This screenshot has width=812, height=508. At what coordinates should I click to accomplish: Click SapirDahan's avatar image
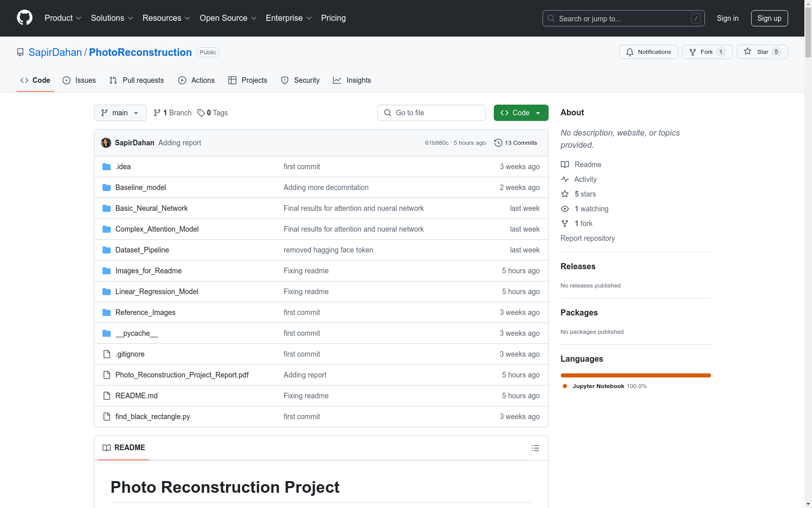pyautogui.click(x=106, y=143)
